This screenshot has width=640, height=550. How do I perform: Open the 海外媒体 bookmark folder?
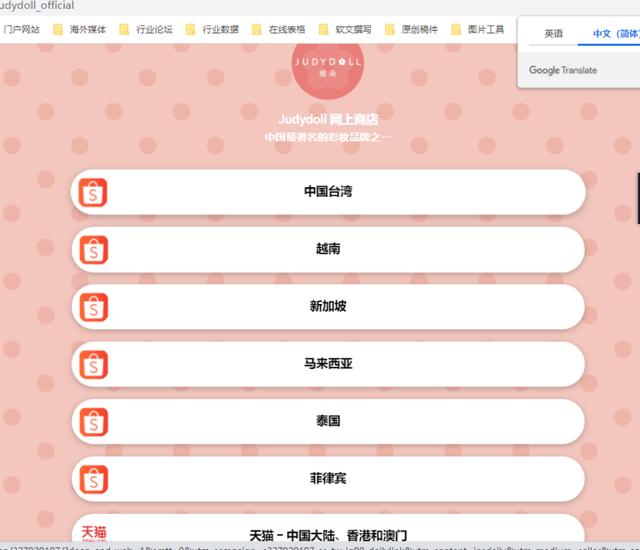[80, 29]
